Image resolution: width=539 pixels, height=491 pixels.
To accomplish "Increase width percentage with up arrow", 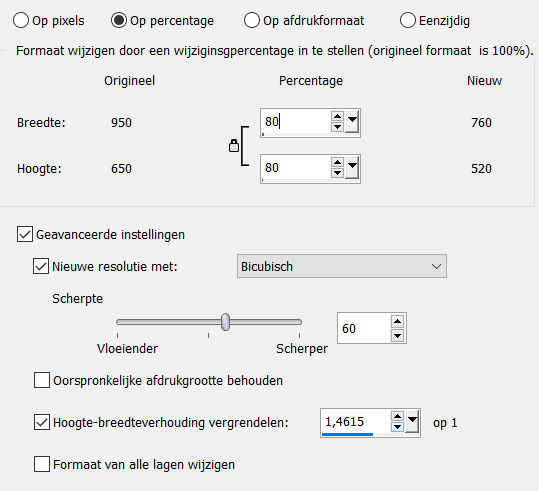I will click(x=337, y=116).
